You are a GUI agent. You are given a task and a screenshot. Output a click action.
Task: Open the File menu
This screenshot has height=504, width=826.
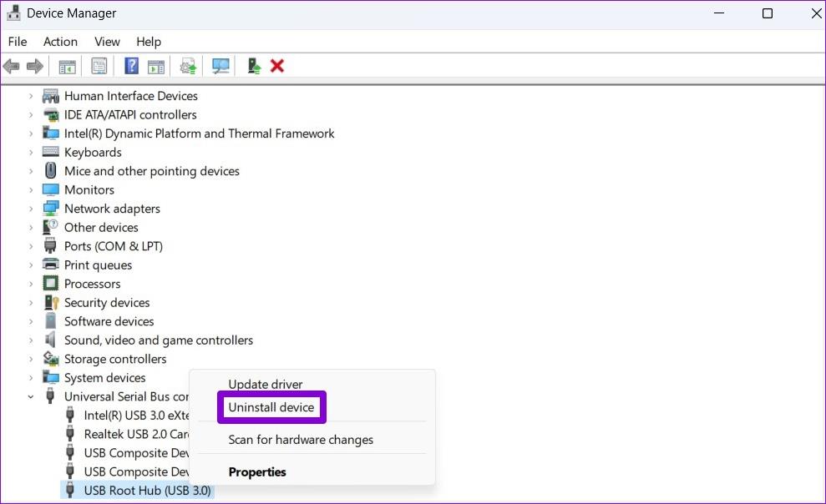pyautogui.click(x=17, y=41)
